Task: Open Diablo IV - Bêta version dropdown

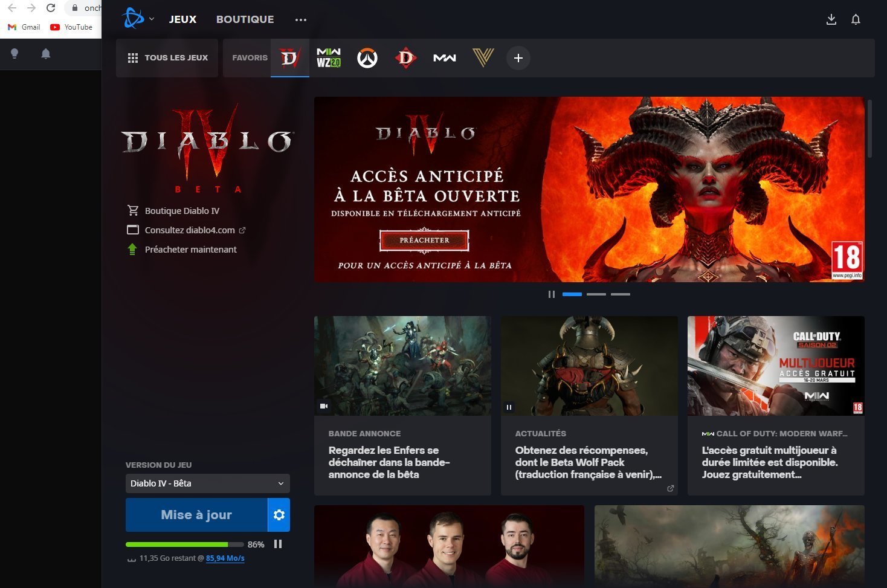Action: [x=208, y=483]
